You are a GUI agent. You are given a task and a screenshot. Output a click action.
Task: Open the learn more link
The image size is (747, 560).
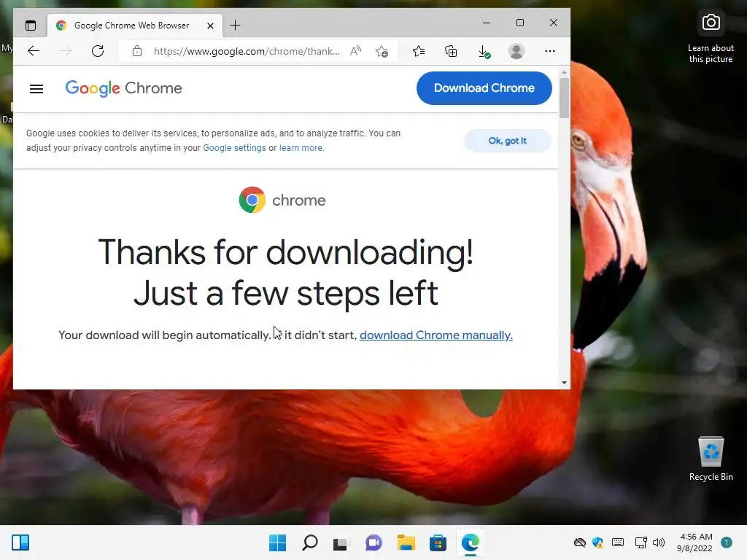click(301, 148)
